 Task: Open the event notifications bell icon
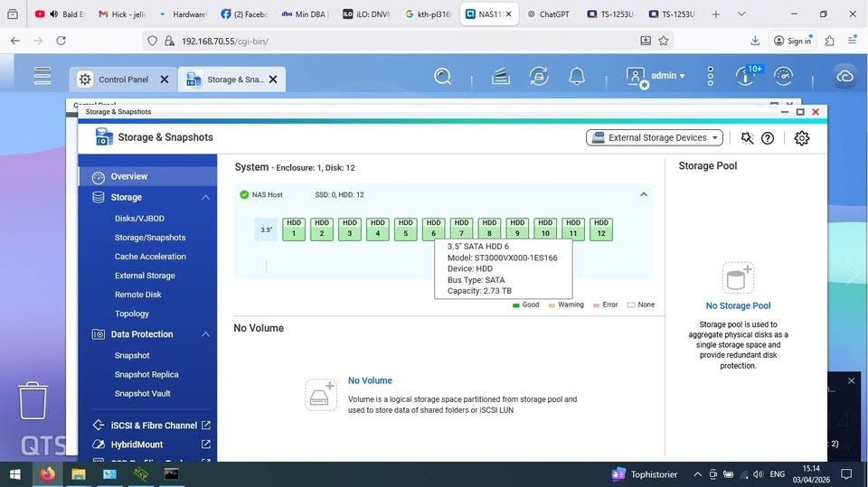tap(577, 77)
